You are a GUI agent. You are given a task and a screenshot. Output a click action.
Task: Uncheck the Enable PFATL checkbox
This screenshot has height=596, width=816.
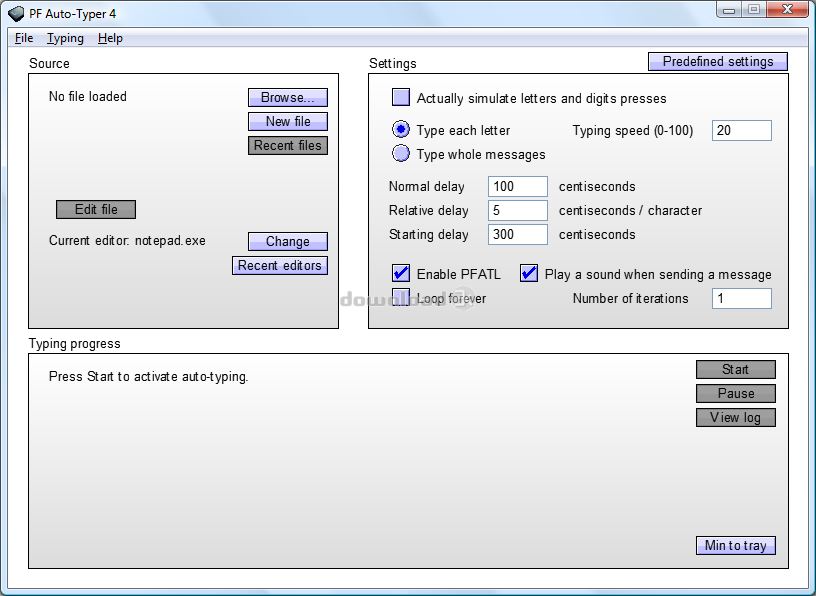pos(401,273)
